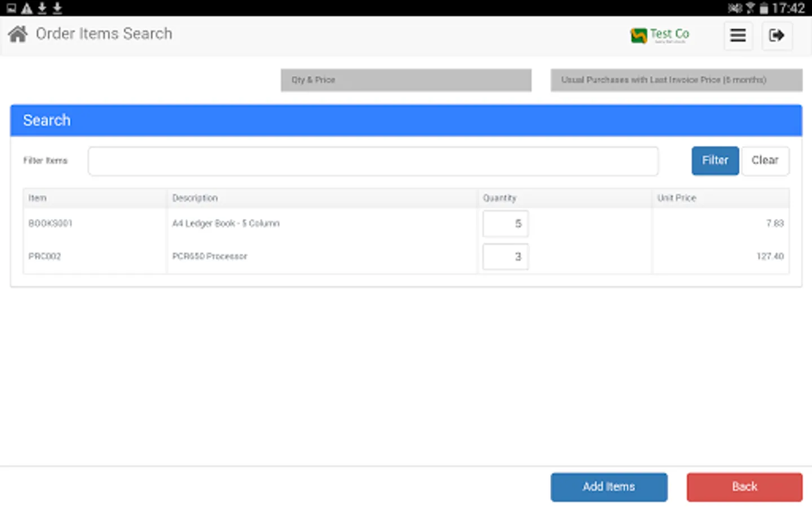
Task: Click the Add Items button
Action: 609,487
